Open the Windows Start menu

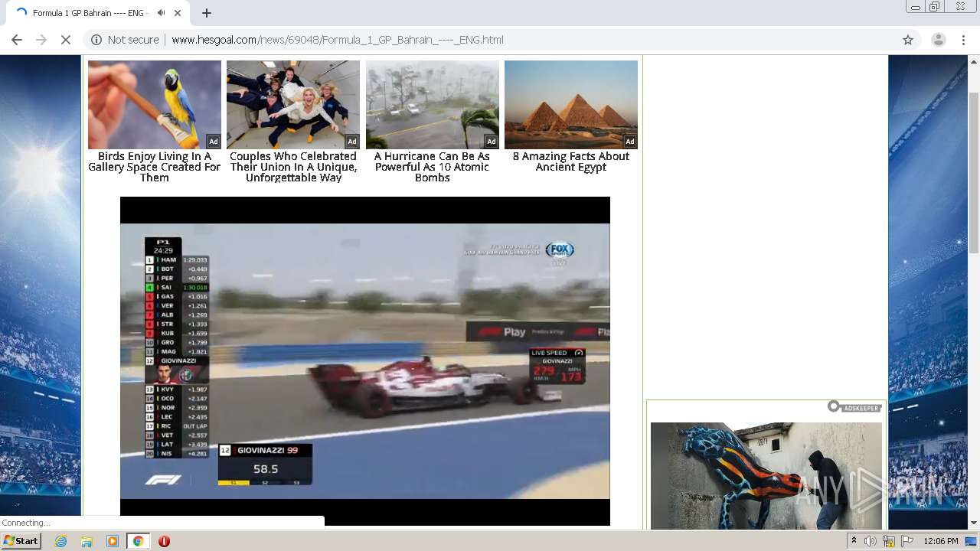pos(21,541)
